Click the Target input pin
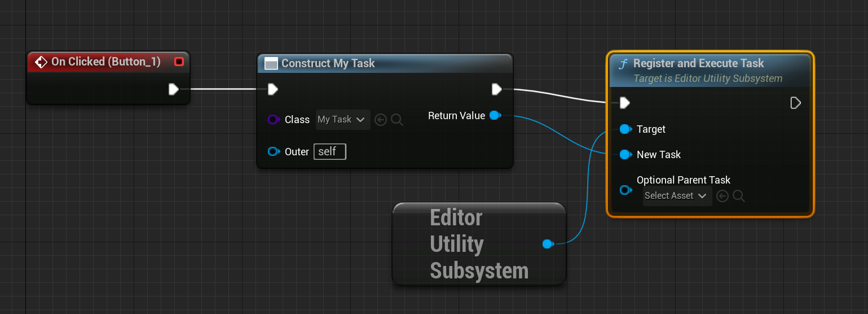868x314 pixels. click(x=625, y=129)
